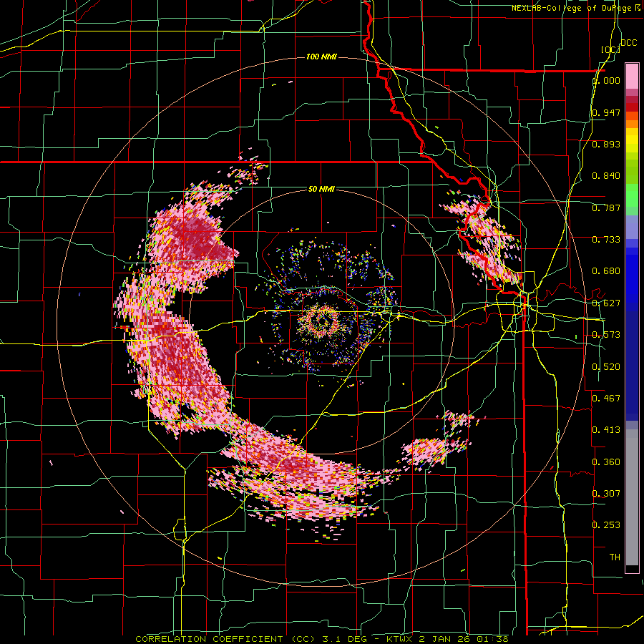Click the 01:38 timestamp
Screen dimensions: 644x644
pyautogui.click(x=492, y=639)
